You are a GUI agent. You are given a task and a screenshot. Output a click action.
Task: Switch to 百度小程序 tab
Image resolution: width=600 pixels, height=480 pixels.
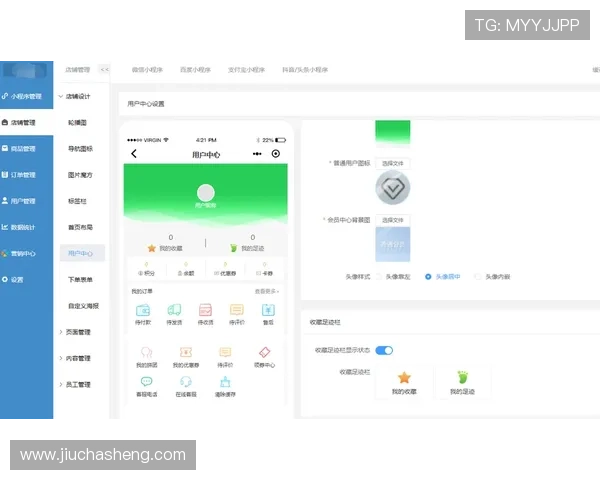(196, 70)
